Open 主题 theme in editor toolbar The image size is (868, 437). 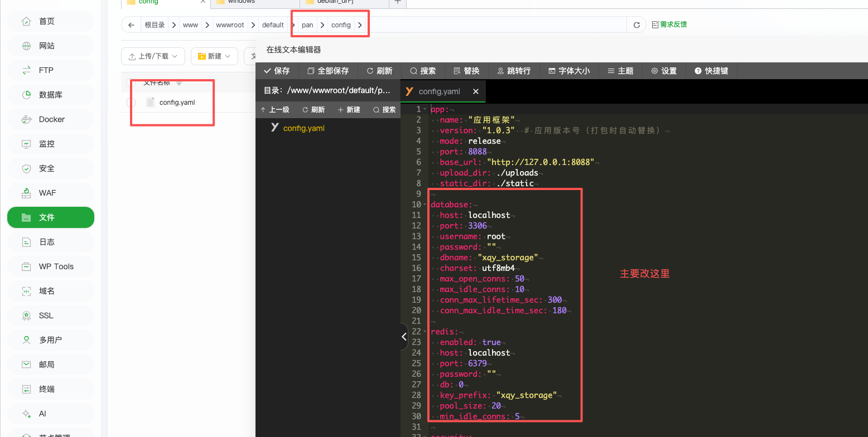[x=620, y=71]
